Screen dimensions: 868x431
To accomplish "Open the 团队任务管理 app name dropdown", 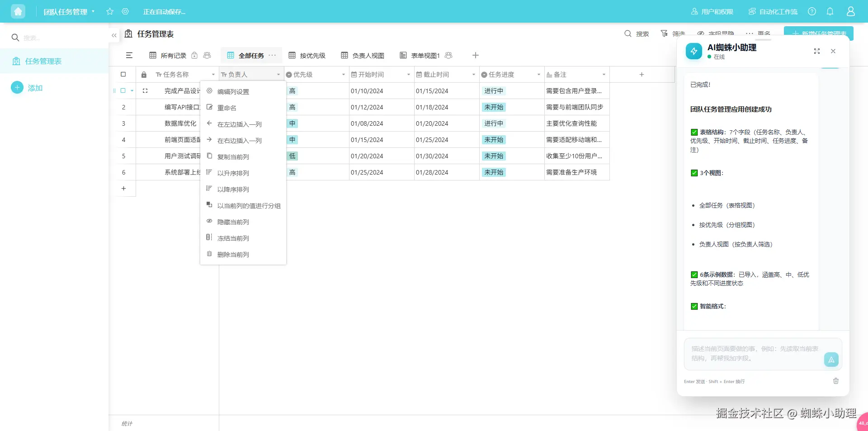I will pyautogui.click(x=93, y=11).
